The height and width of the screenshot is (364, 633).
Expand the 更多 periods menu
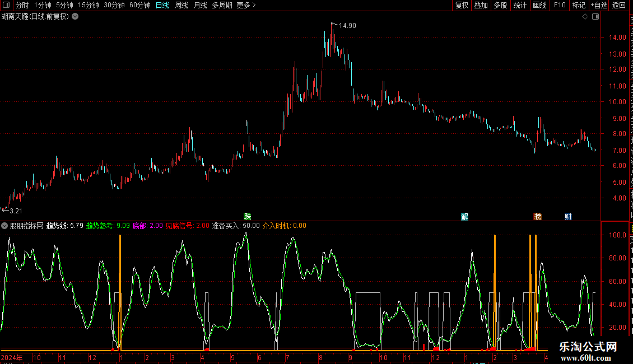coord(246,5)
